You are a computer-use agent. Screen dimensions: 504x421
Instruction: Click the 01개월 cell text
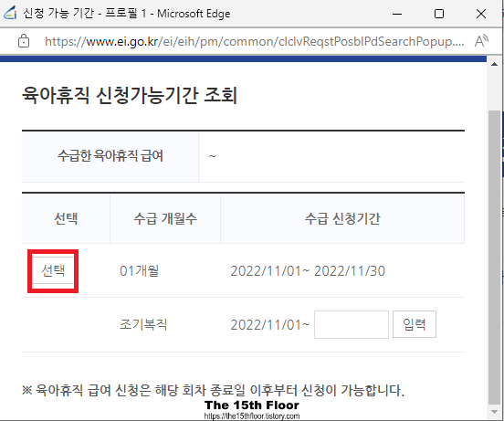click(139, 270)
